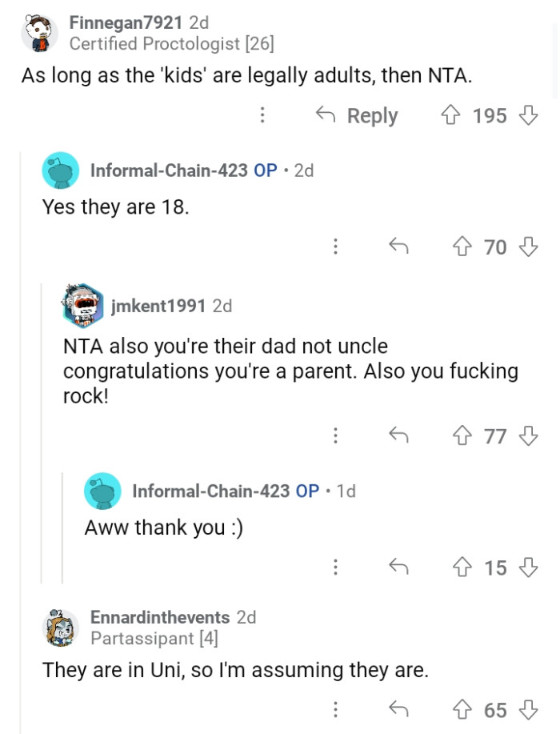Screen dimensions: 560x734
Task: Open the overflow menu on Finnegan7921's comment
Action: tap(263, 115)
